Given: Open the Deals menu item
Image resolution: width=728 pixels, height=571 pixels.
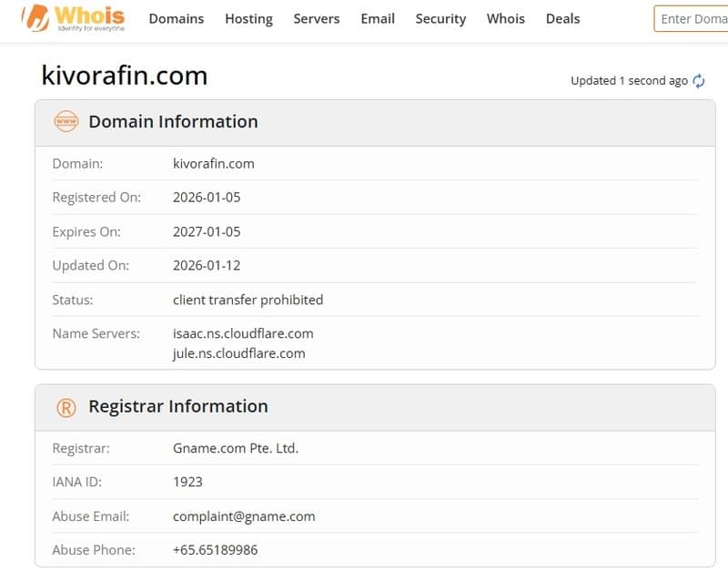Looking at the screenshot, I should coord(562,18).
